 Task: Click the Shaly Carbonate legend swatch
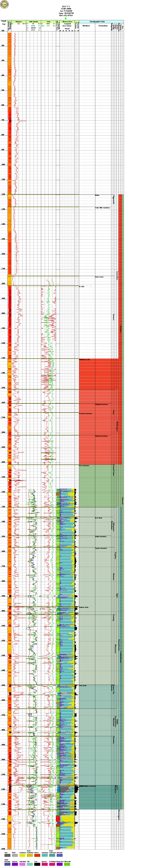tap(52, 855)
